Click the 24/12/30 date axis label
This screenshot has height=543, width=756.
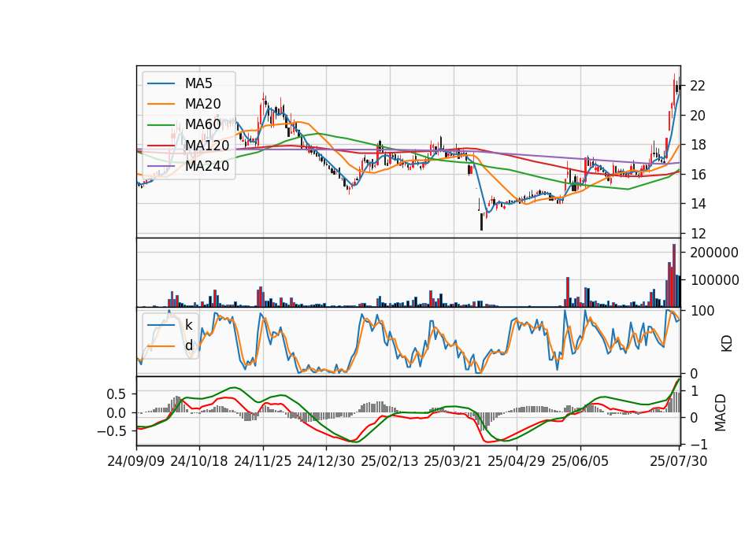[x=326, y=461]
